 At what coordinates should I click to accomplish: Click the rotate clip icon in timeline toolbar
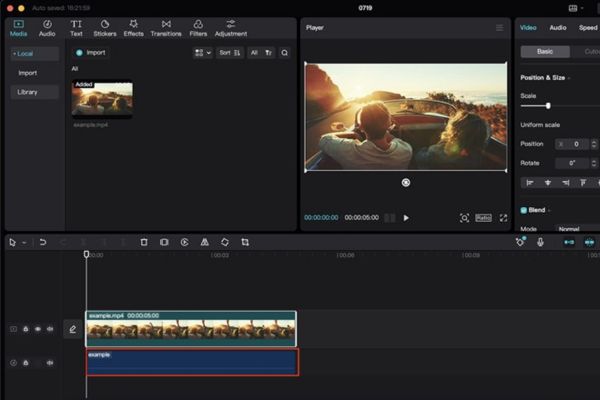[x=225, y=242]
